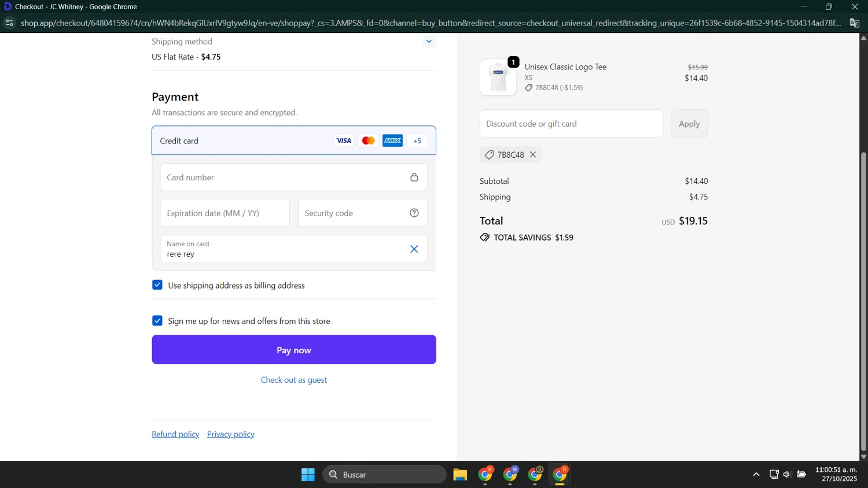This screenshot has height=488, width=868.
Task: Clear the Name on card field with X
Action: 414,249
